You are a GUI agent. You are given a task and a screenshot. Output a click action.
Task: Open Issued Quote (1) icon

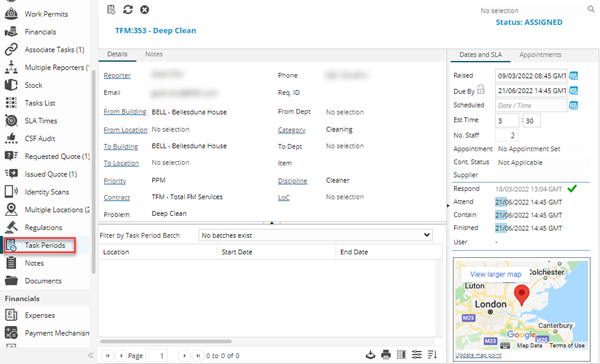[11, 174]
